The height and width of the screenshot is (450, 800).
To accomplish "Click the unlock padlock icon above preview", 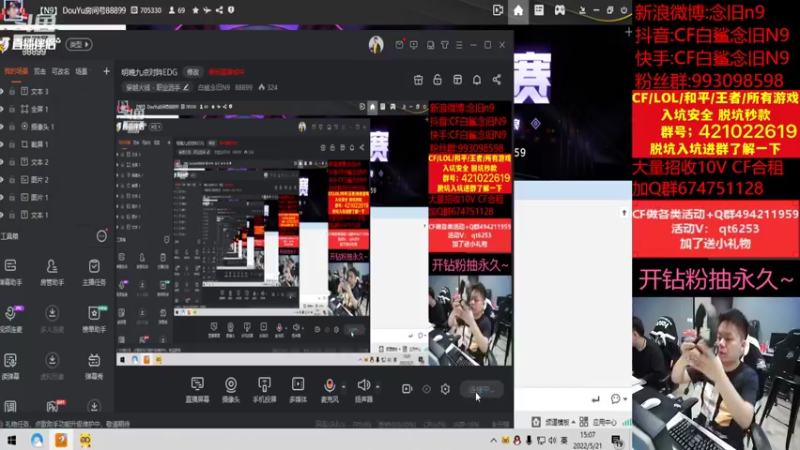I will pos(437,80).
